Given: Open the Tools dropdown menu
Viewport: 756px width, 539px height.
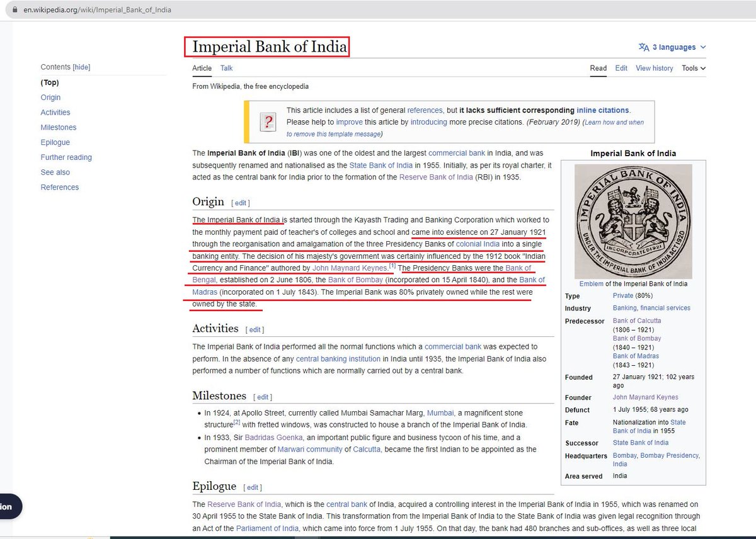Looking at the screenshot, I should pyautogui.click(x=694, y=68).
